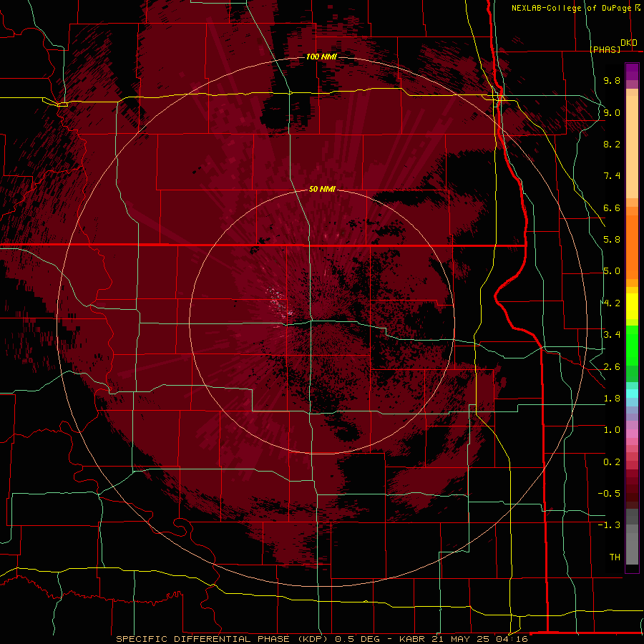The image size is (644, 644).
Task: Select the 5.8 scale value
Action: tap(612, 240)
